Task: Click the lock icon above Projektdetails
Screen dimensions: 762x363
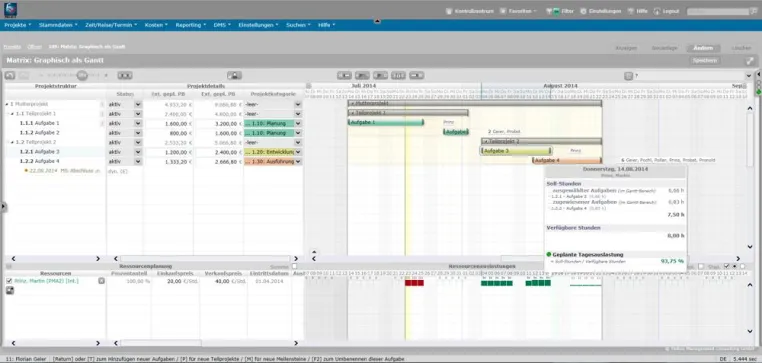Action: coord(234,75)
